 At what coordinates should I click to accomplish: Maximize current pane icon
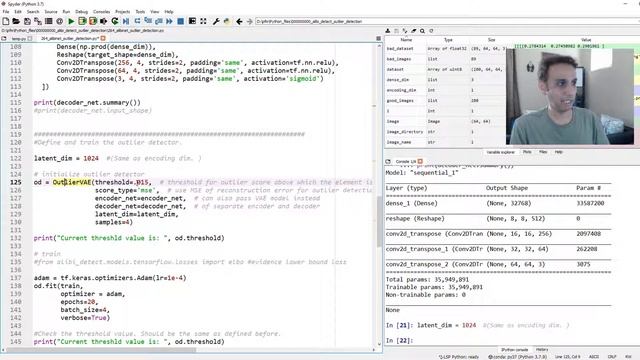192,21
